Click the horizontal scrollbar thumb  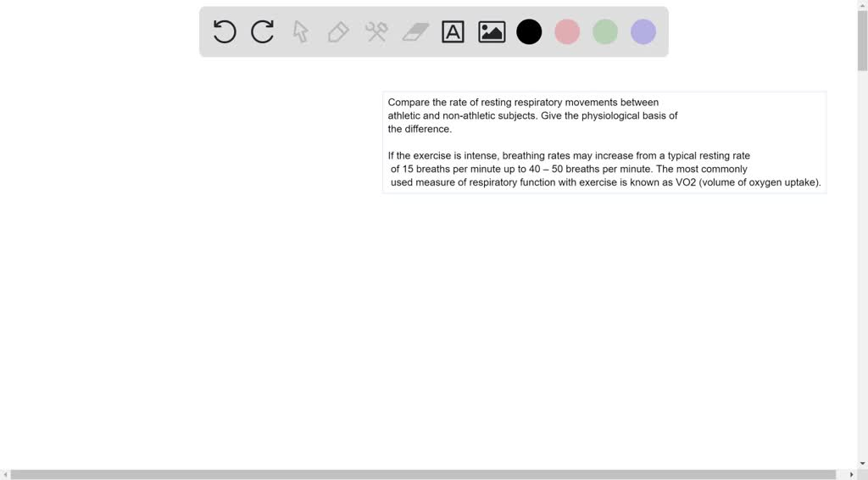(423, 474)
